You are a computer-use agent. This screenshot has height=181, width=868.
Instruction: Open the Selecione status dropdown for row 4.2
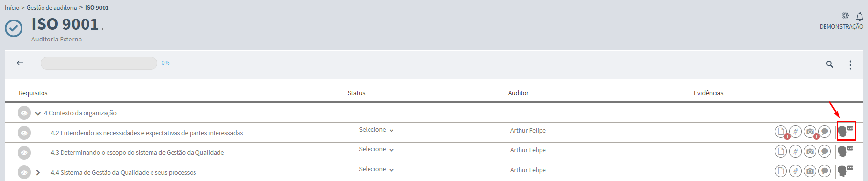coord(376,130)
